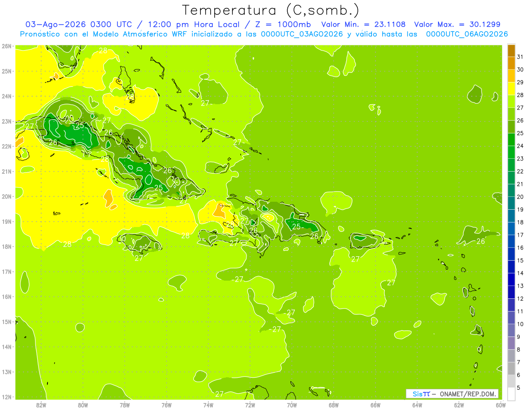Click the latitude label '26N'

pyautogui.click(x=6, y=46)
